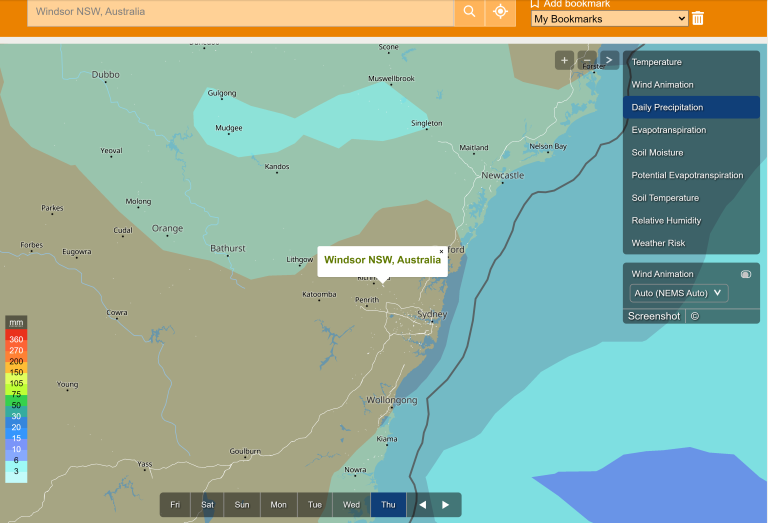The height and width of the screenshot is (523, 768).
Task: Click the Screenshot button
Action: [x=654, y=316]
